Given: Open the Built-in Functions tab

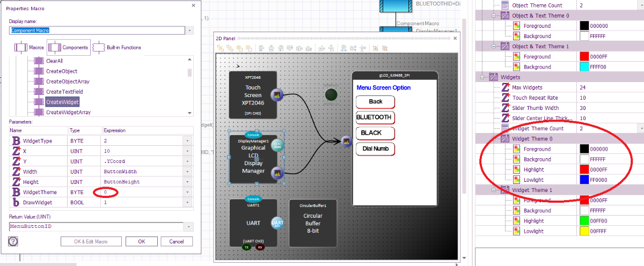Looking at the screenshot, I should coord(117,48).
